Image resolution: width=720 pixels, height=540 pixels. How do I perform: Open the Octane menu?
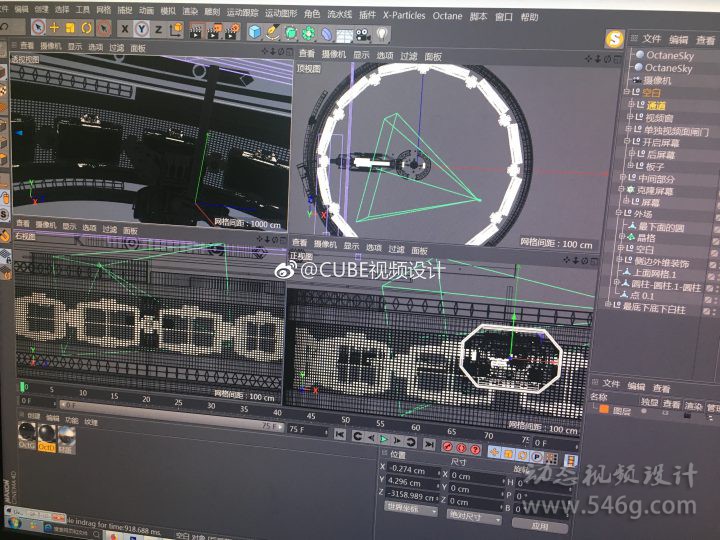pyautogui.click(x=447, y=16)
